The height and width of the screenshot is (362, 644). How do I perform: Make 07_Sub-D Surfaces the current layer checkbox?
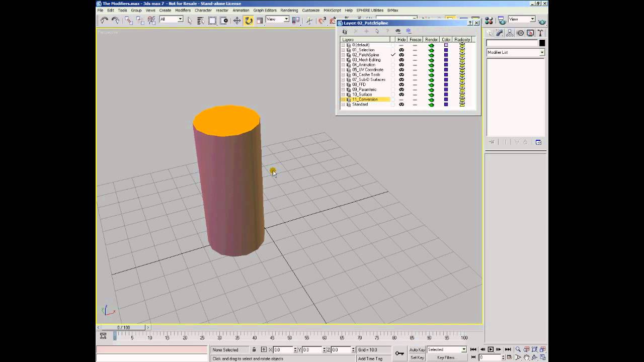click(393, 79)
